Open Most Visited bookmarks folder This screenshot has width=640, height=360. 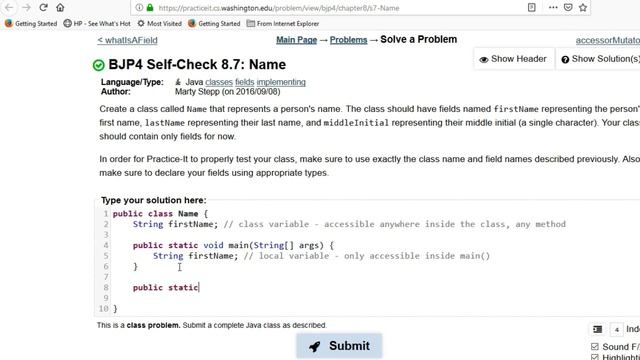[160, 24]
